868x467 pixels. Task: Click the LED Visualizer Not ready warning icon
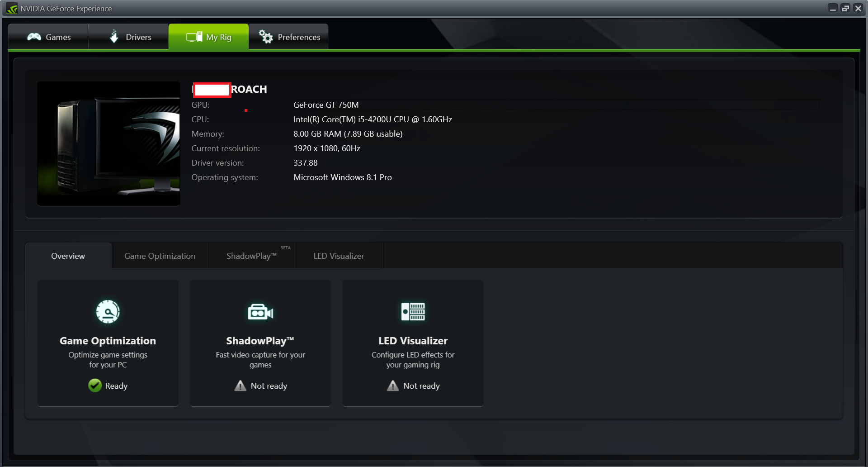pos(393,386)
